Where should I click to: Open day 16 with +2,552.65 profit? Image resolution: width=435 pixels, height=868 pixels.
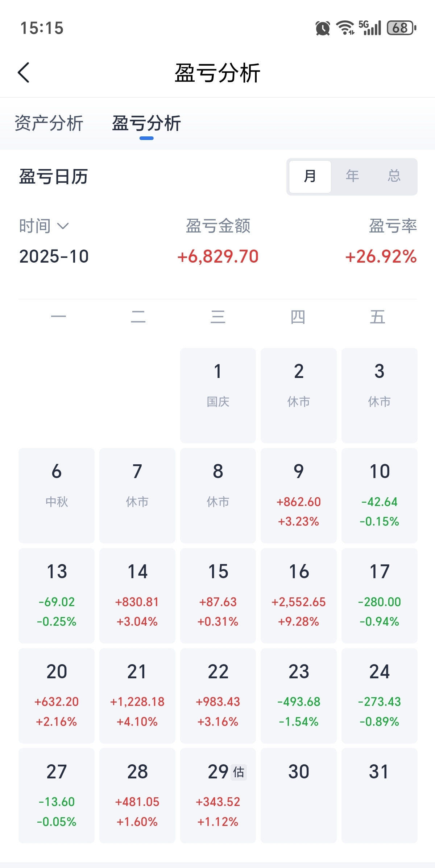pyautogui.click(x=298, y=595)
